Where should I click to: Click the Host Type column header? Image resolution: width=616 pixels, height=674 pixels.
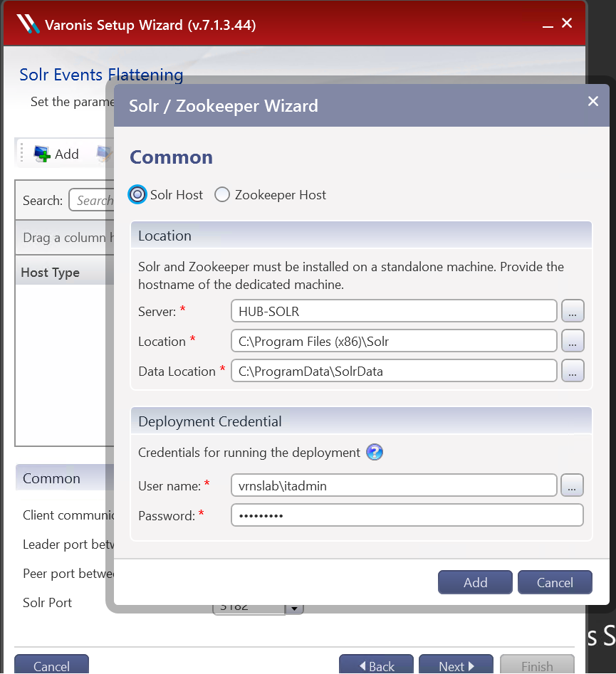click(51, 273)
